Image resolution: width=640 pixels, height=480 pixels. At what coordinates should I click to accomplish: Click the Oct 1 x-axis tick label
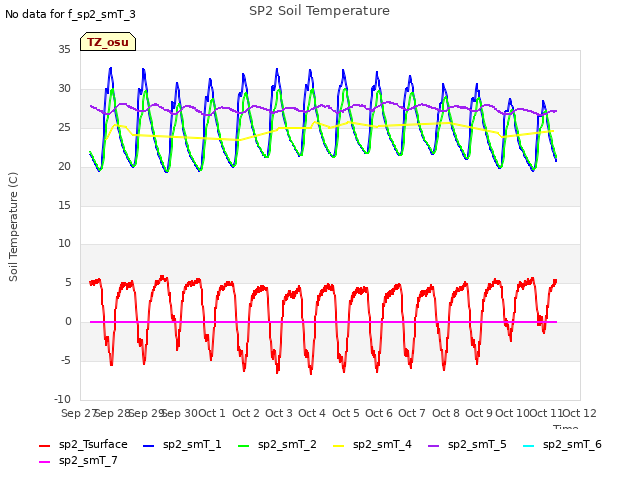(212, 413)
